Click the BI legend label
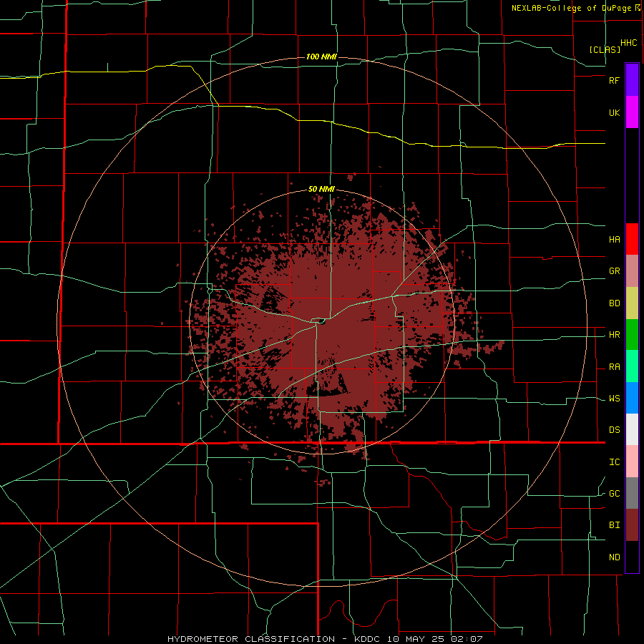The width and height of the screenshot is (644, 644). [x=615, y=525]
